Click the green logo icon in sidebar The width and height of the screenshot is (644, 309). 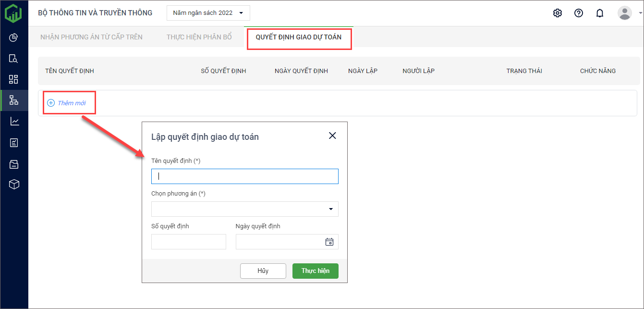(13, 13)
